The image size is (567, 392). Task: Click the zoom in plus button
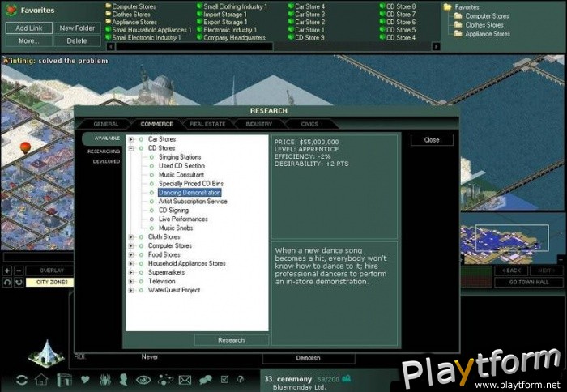[x=7, y=271]
